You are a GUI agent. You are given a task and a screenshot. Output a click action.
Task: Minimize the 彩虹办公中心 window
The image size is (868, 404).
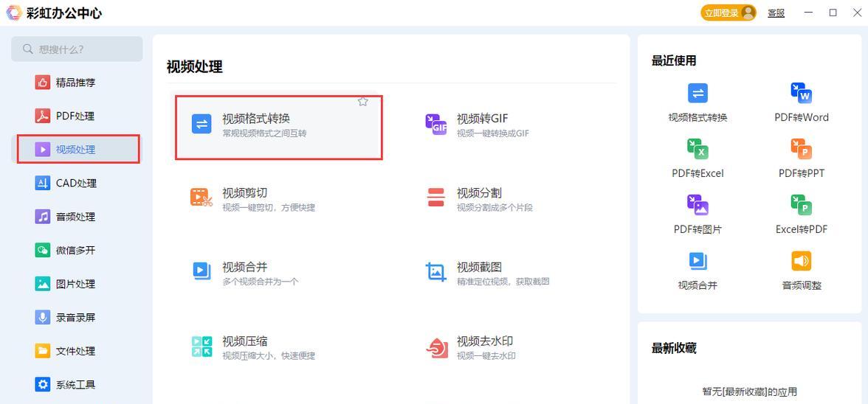(x=809, y=13)
